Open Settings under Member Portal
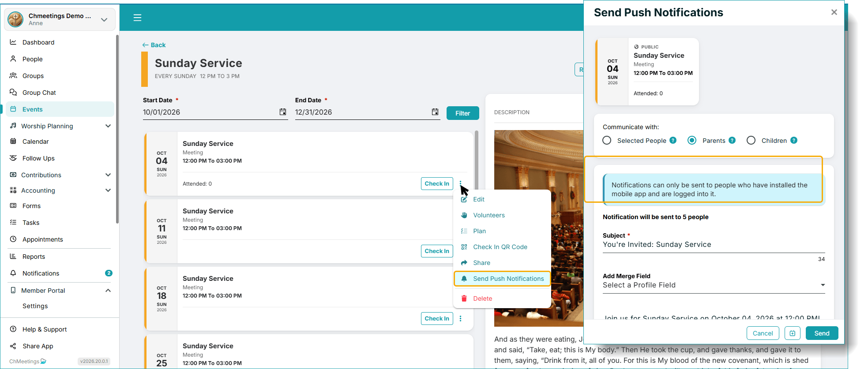Screen dimensions: 868x369 tap(35, 306)
